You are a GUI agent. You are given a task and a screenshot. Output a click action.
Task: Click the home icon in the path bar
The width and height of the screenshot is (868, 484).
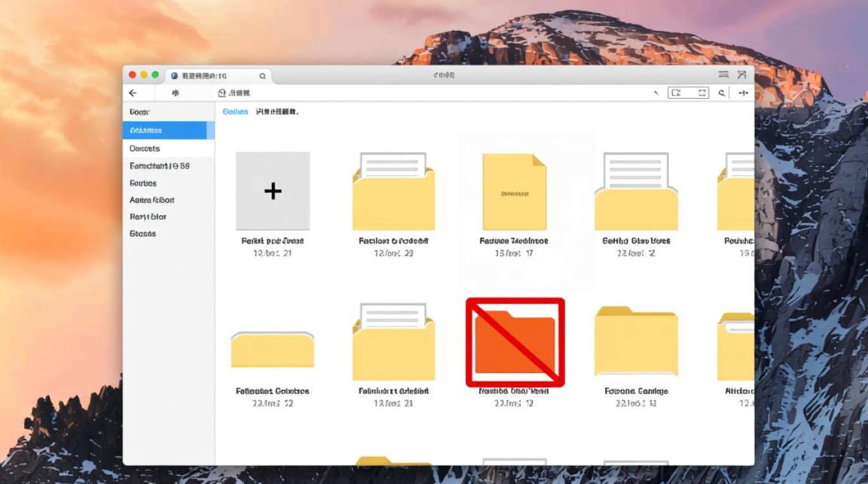(222, 93)
